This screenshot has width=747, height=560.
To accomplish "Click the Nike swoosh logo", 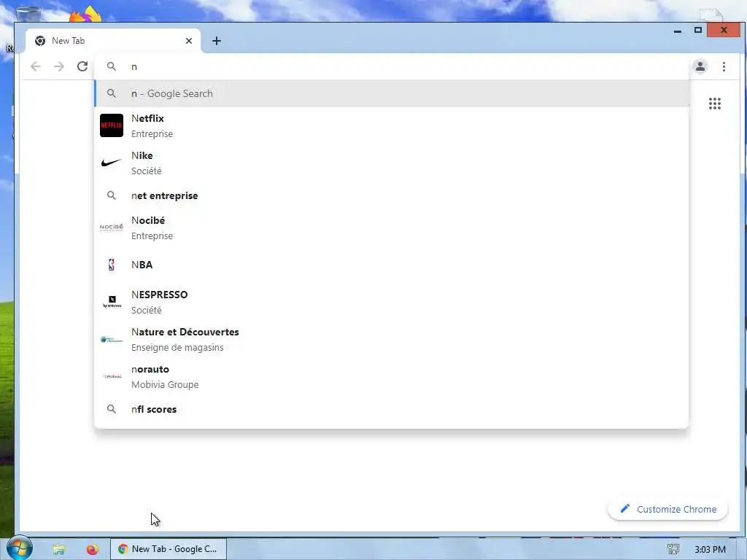I will coord(112,163).
